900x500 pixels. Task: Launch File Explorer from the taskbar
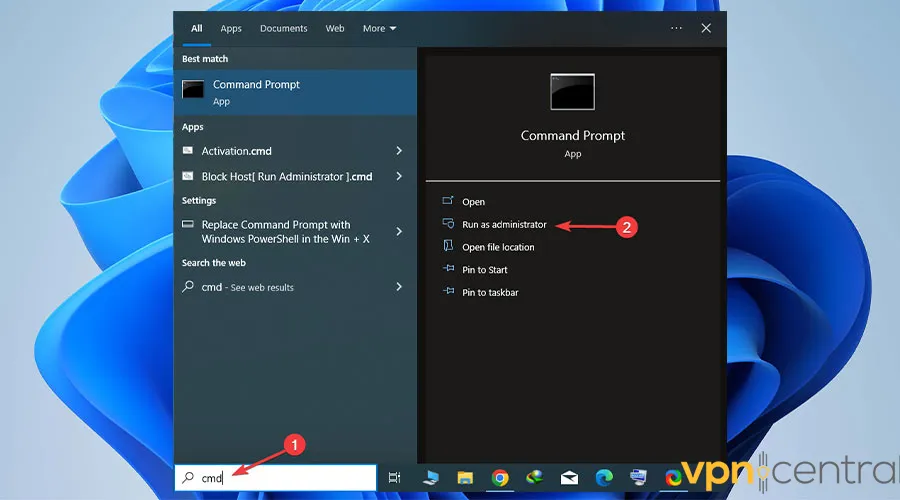(464, 478)
